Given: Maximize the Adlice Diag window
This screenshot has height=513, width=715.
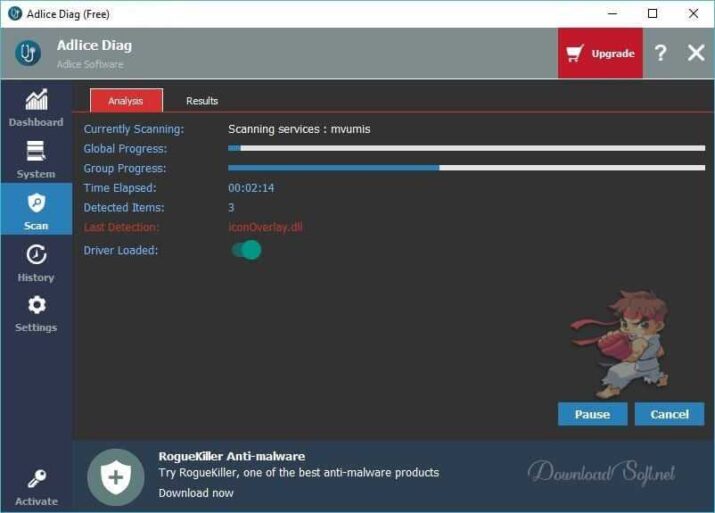Looking at the screenshot, I should (x=653, y=14).
